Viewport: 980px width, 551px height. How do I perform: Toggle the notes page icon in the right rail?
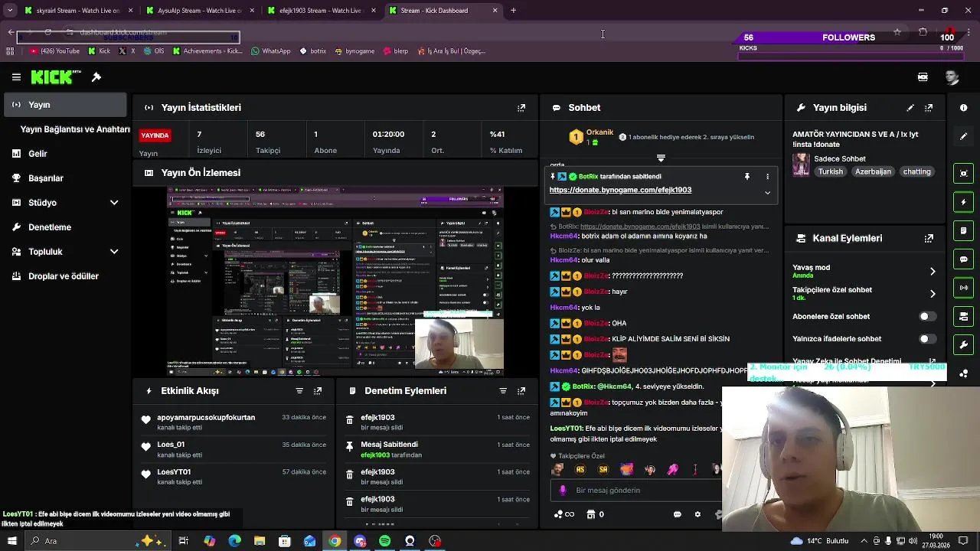[964, 230]
